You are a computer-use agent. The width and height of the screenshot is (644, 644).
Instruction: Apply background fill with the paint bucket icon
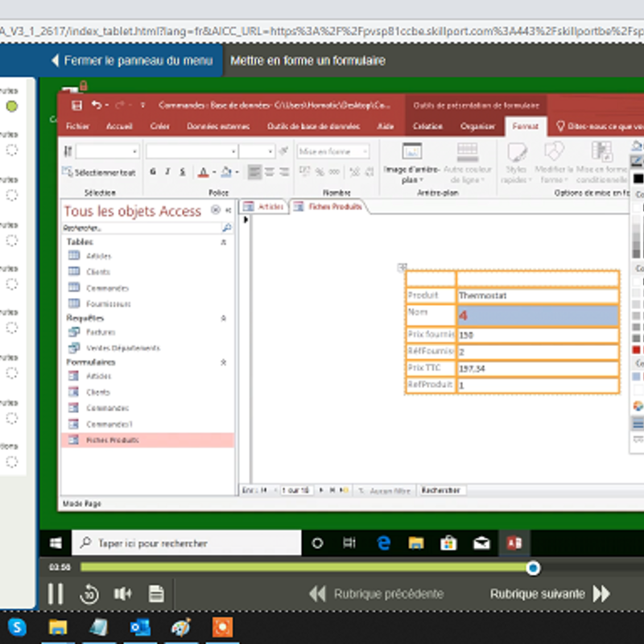click(226, 172)
